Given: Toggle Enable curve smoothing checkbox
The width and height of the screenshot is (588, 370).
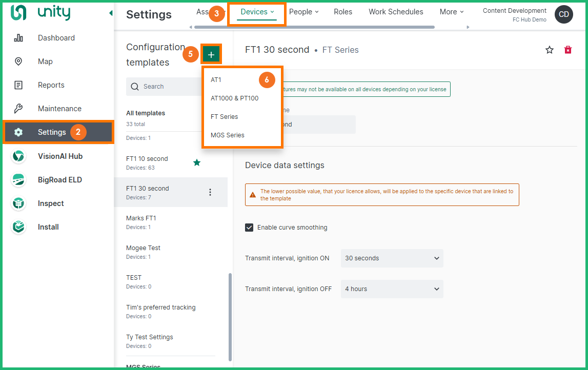Looking at the screenshot, I should 249,228.
